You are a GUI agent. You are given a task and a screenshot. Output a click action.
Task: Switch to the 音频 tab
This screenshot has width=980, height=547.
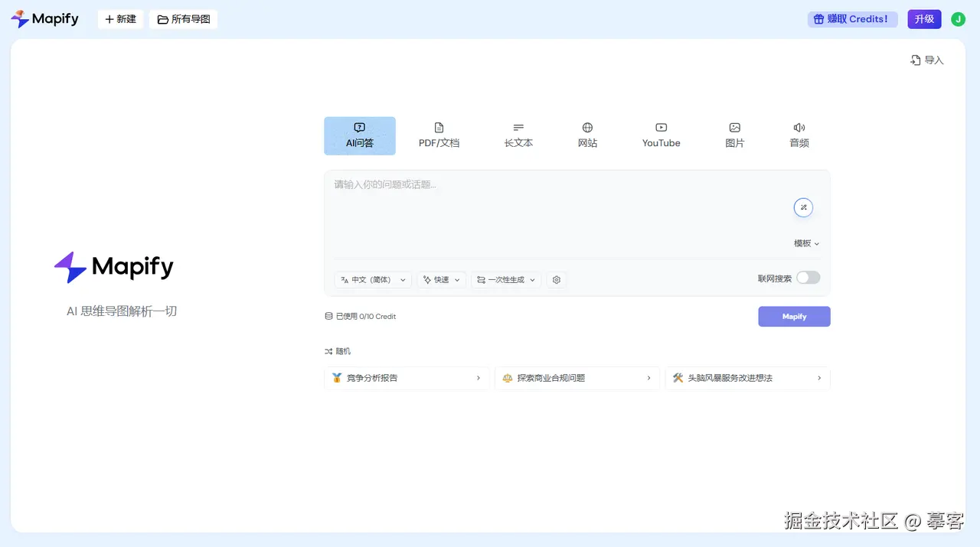[799, 135]
